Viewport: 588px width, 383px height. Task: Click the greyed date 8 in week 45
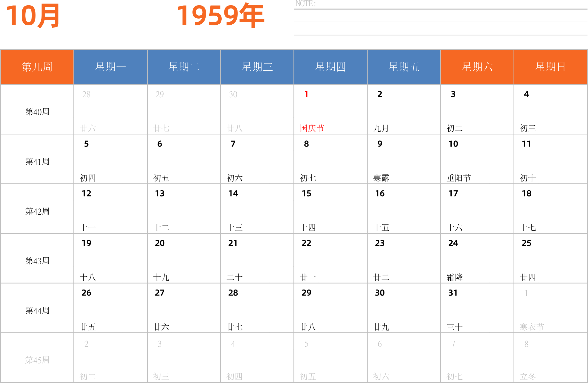click(526, 344)
